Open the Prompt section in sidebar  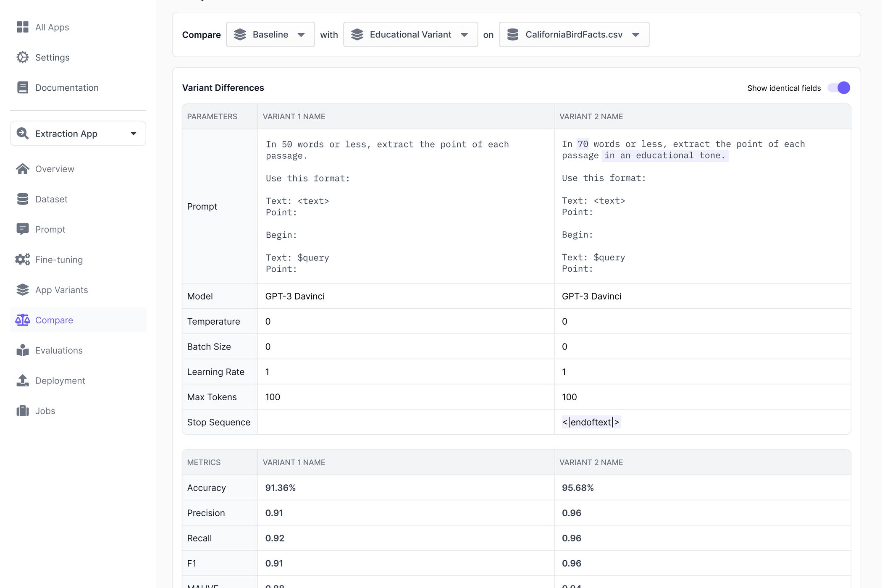50,229
